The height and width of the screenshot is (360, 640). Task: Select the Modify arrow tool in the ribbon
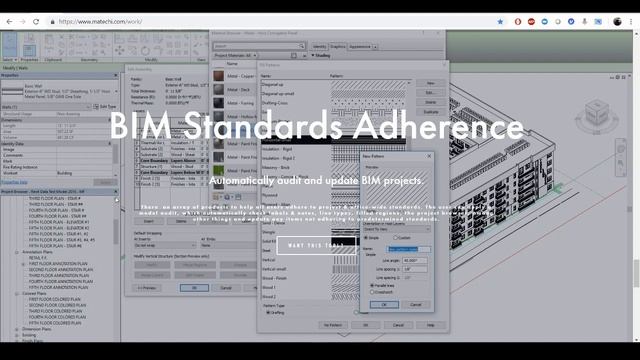point(9,45)
